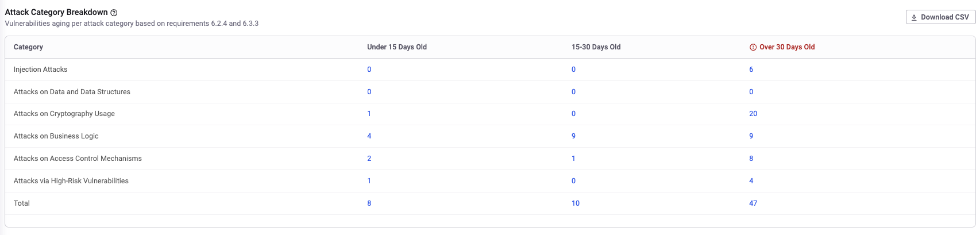This screenshot has width=980, height=235.
Task: Click the Over 30 Days Old header text
Action: point(787,47)
